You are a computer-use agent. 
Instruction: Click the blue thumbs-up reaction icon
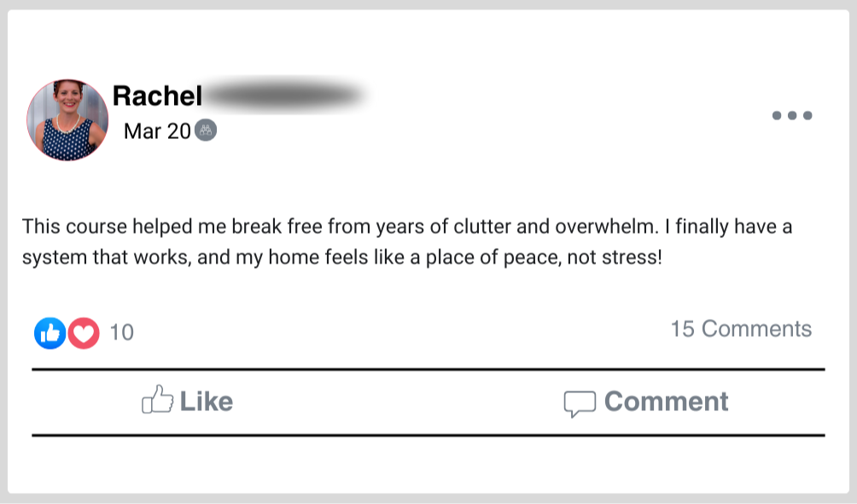tap(50, 333)
